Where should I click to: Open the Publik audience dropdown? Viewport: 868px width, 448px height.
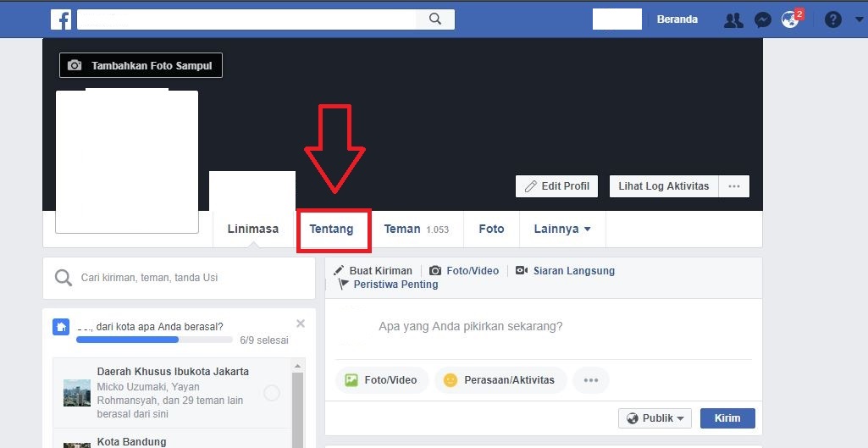(655, 418)
